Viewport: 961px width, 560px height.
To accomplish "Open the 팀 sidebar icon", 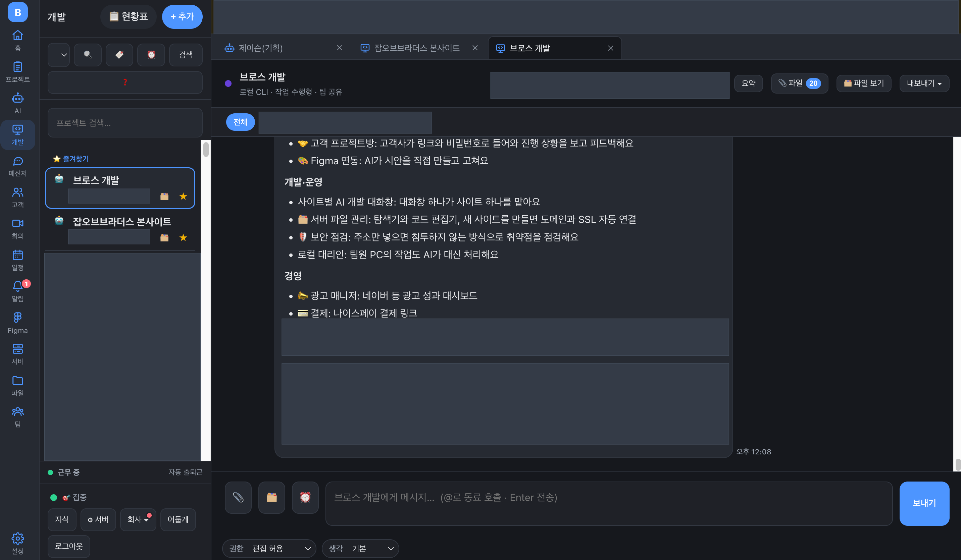I will click(17, 417).
